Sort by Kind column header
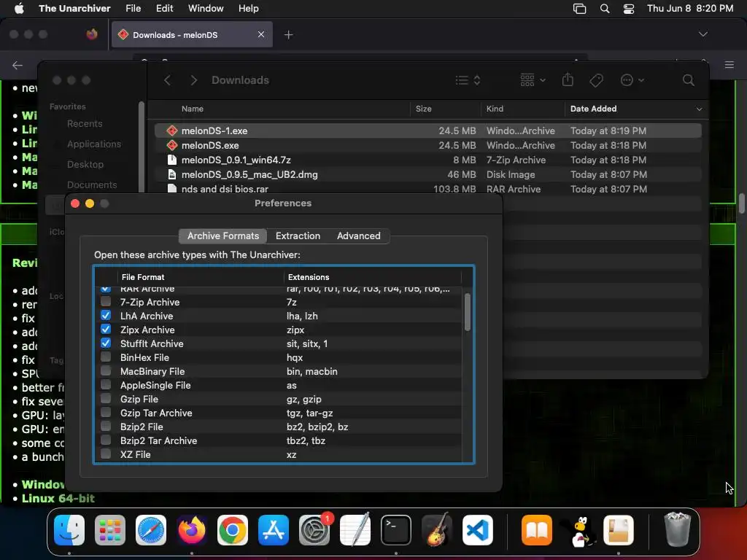The height and width of the screenshot is (560, 747). point(495,109)
